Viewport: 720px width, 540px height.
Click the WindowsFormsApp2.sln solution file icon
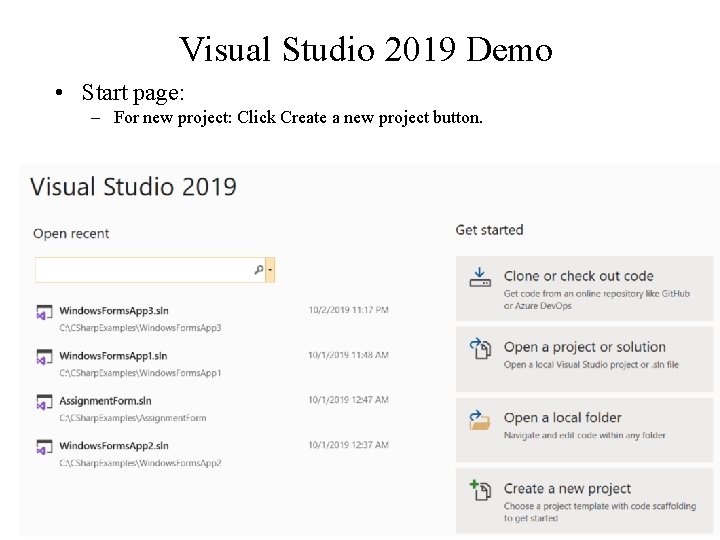click(x=44, y=447)
